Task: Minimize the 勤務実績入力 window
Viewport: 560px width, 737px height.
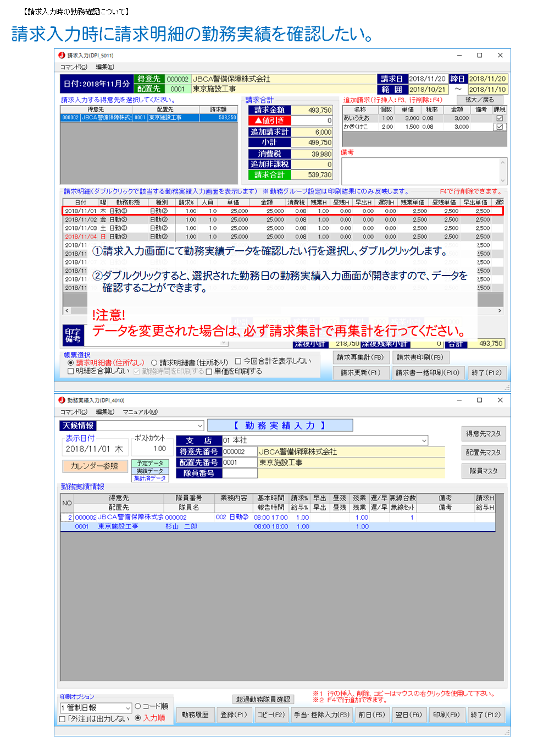Action: pyautogui.click(x=459, y=400)
